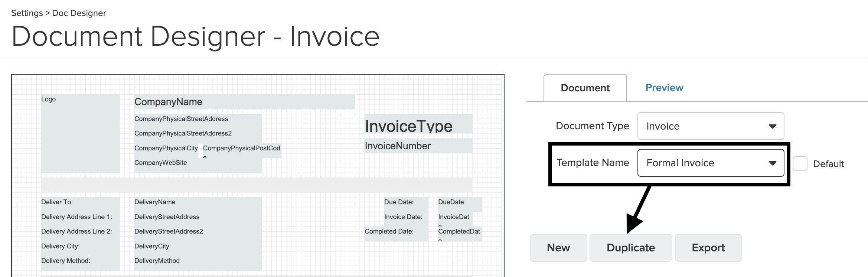Click the CompanyWebSite field
Viewport: 868px width, 277px height.
[161, 163]
